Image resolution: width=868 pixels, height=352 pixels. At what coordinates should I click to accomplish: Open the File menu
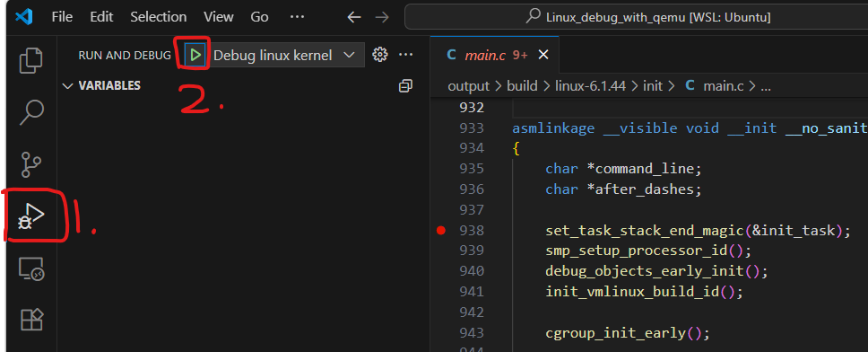coord(62,17)
